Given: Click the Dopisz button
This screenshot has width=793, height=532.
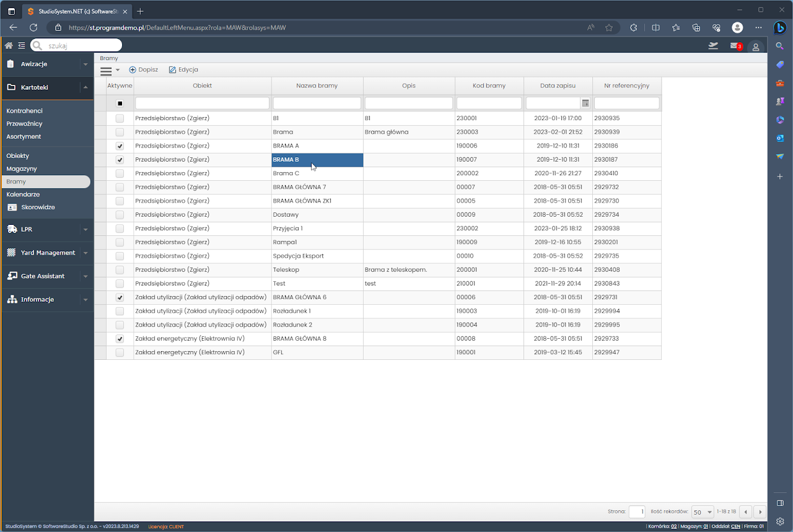Looking at the screenshot, I should pyautogui.click(x=144, y=70).
